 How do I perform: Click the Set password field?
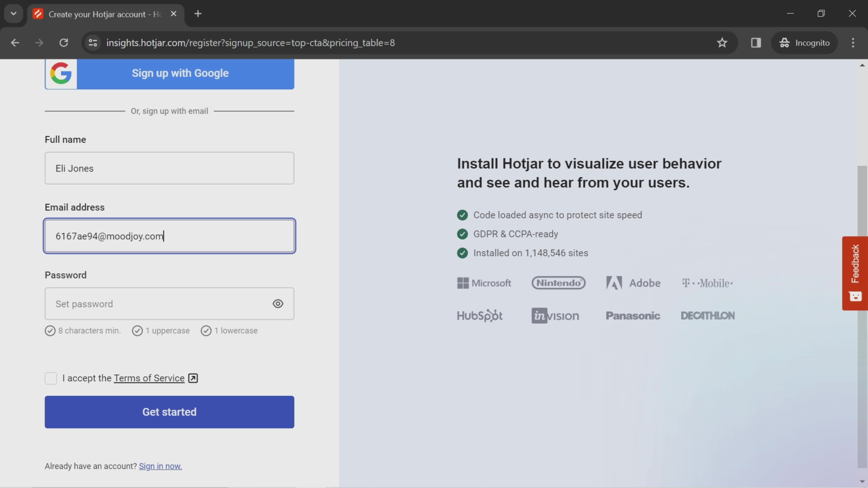pos(170,304)
